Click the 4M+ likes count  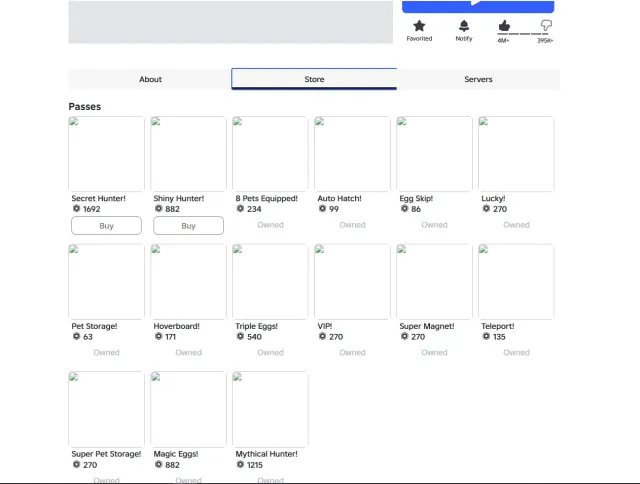click(x=503, y=40)
